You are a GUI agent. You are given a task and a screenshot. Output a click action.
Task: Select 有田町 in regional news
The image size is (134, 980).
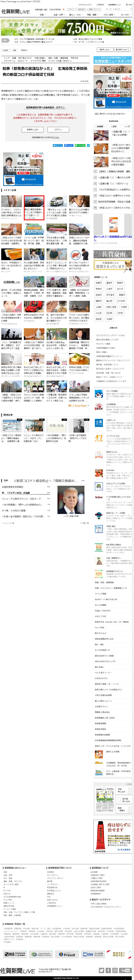coord(99,319)
